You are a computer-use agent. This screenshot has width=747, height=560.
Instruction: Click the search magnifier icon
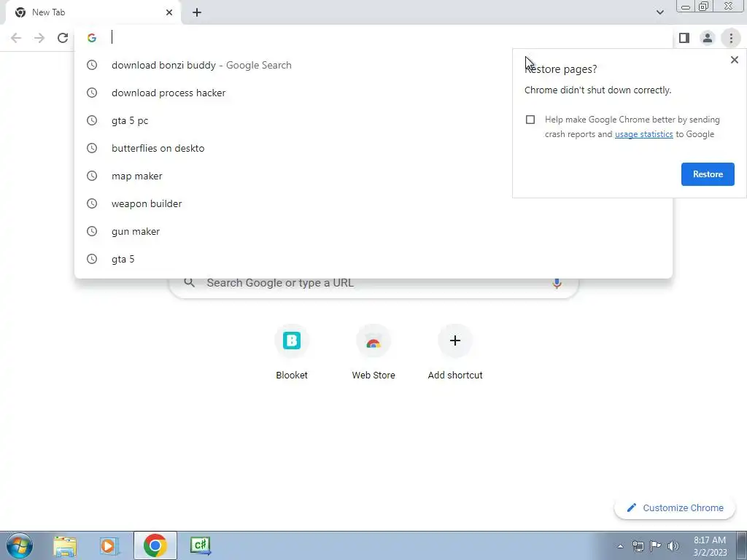(189, 283)
